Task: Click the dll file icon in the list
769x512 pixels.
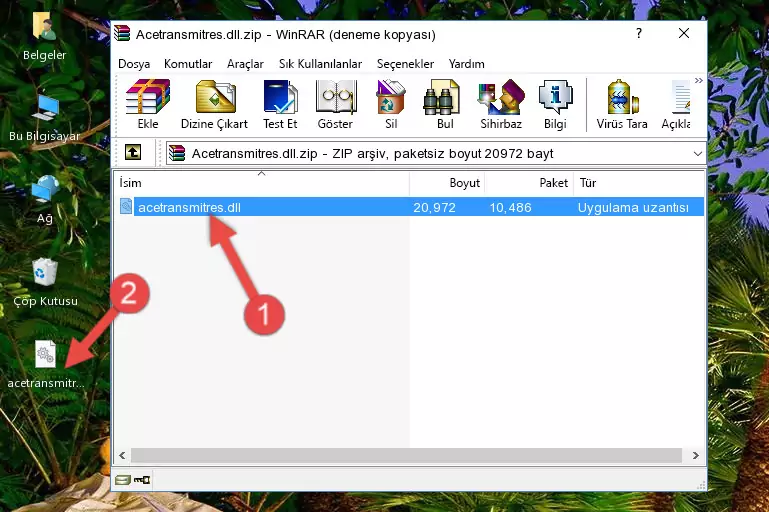Action: coord(126,206)
